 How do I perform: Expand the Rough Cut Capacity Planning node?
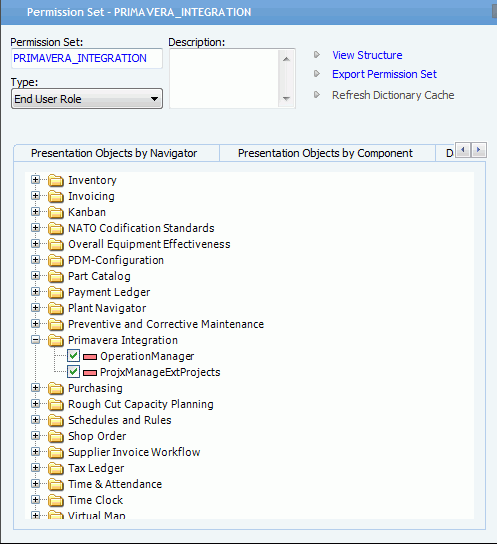pyautogui.click(x=35, y=403)
